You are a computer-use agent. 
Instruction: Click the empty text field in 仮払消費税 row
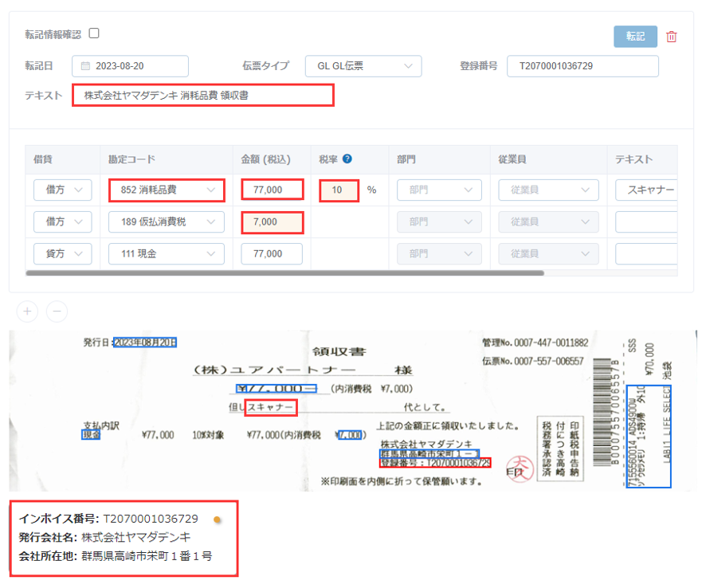pos(646,221)
